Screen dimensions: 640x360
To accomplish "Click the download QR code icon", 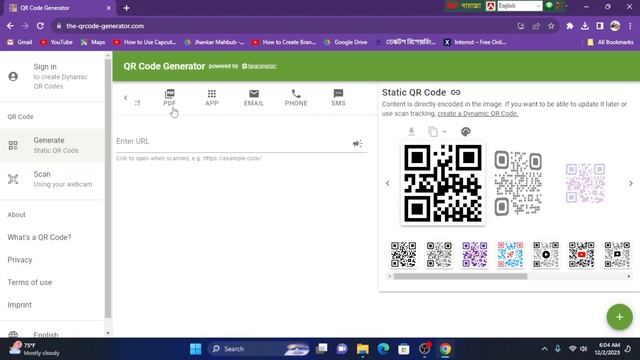I will click(411, 131).
